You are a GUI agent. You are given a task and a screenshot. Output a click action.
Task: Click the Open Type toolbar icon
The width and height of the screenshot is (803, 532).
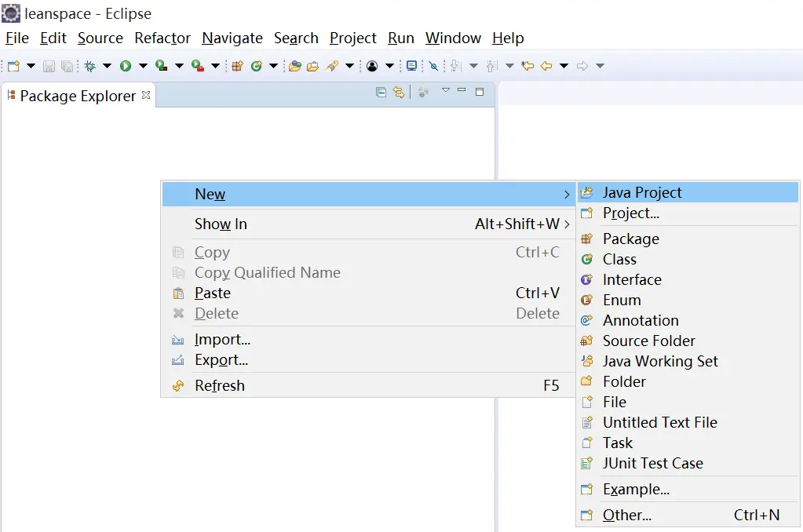pyautogui.click(x=294, y=66)
